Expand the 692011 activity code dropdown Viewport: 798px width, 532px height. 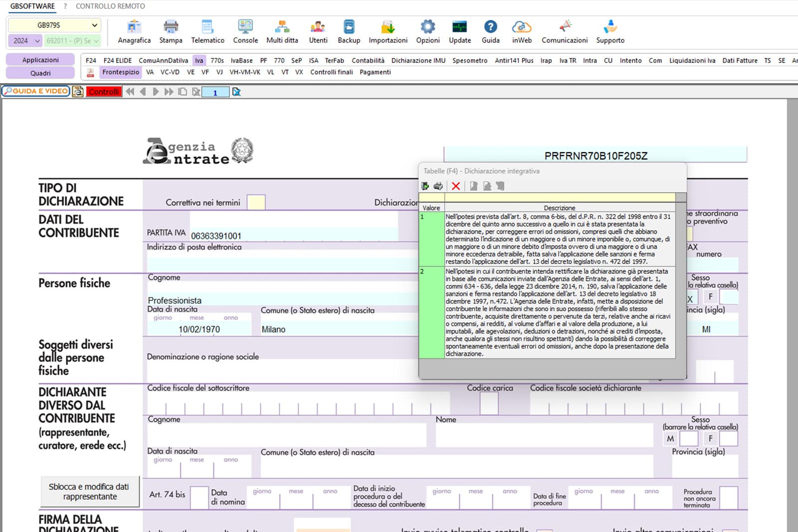pos(73,41)
